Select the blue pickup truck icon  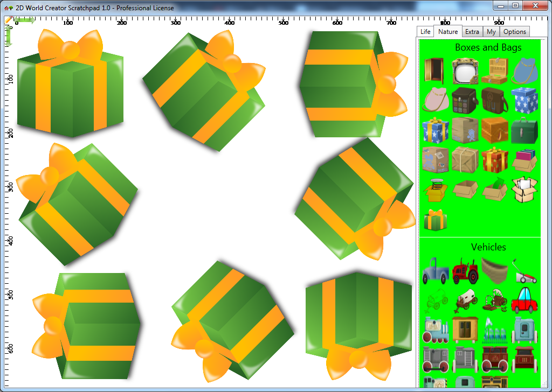coord(436,271)
